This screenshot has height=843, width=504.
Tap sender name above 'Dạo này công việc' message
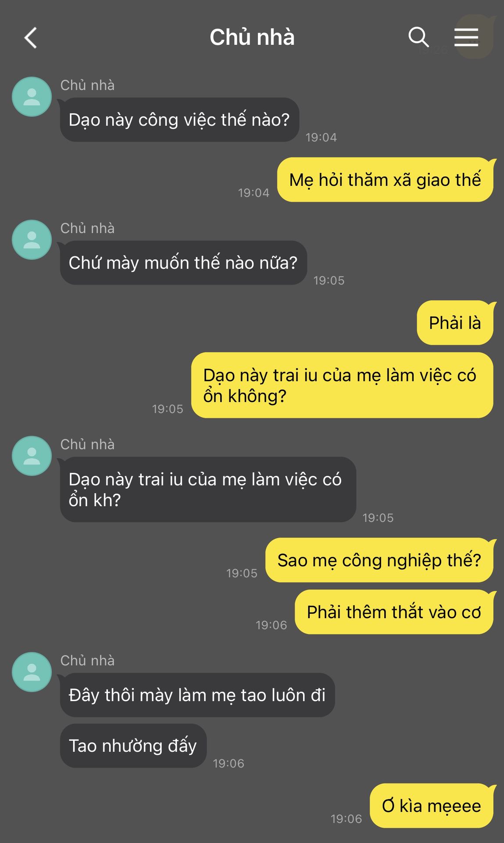click(87, 85)
